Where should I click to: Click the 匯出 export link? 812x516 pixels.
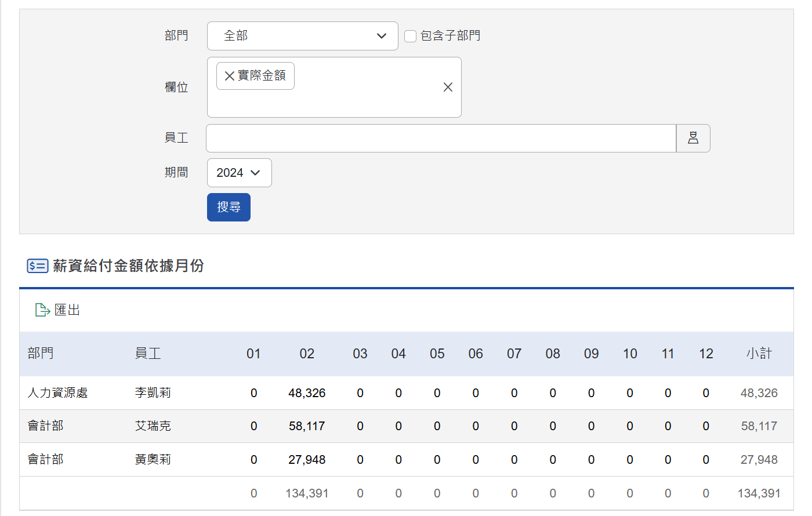tap(67, 310)
